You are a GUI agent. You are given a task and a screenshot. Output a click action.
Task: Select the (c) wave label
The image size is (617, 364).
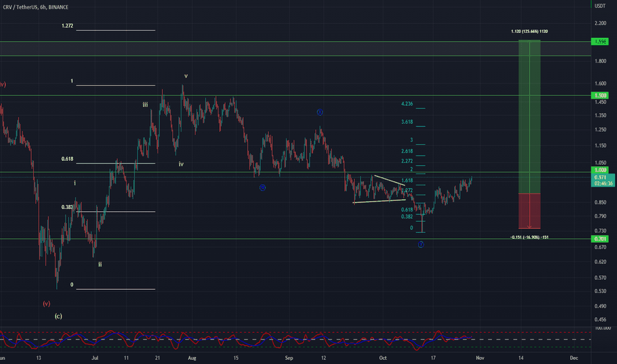point(58,316)
